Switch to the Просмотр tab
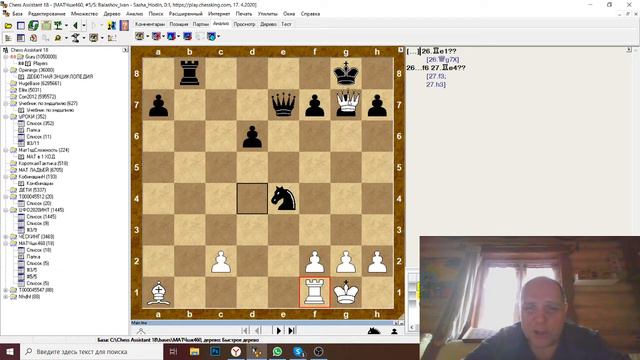 tap(244, 24)
